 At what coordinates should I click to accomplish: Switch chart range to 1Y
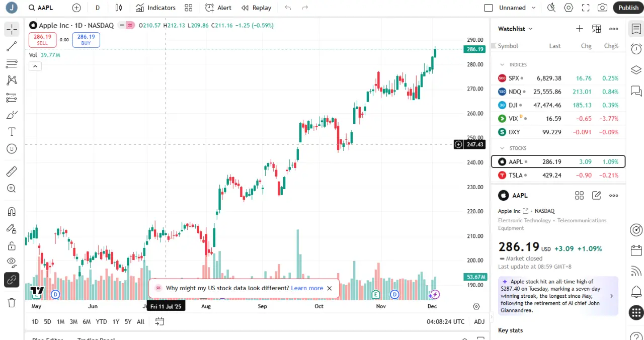pyautogui.click(x=116, y=321)
